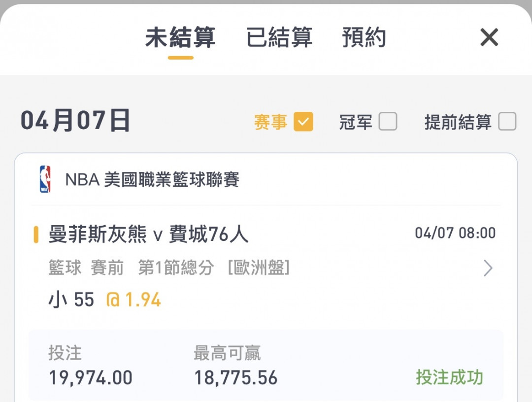Open the 曼菲斯灰熊 v 費城76人 match
This screenshot has height=402, width=532.
(148, 234)
